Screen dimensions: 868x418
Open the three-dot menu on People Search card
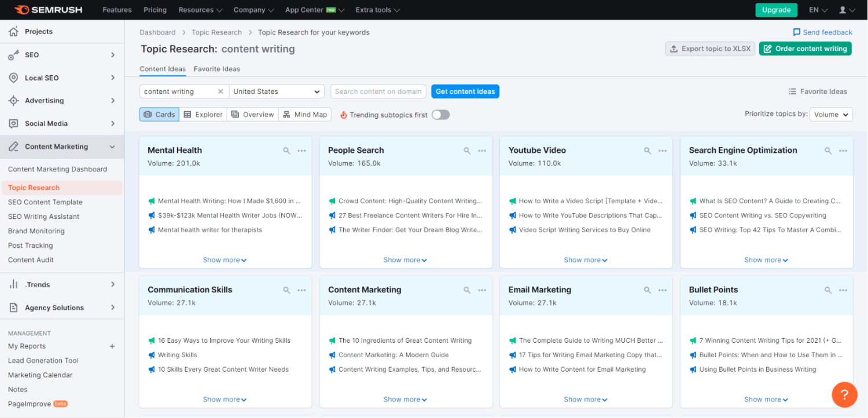pos(482,151)
